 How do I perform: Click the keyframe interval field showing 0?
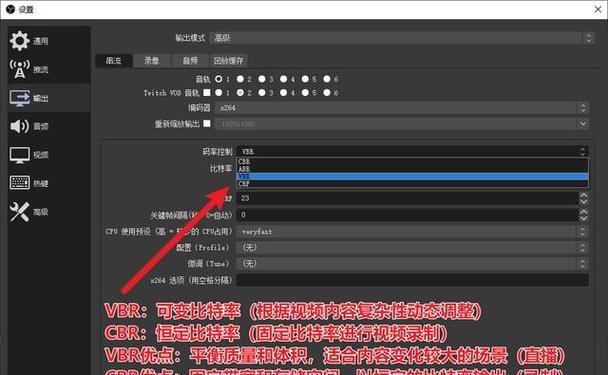pyautogui.click(x=408, y=215)
